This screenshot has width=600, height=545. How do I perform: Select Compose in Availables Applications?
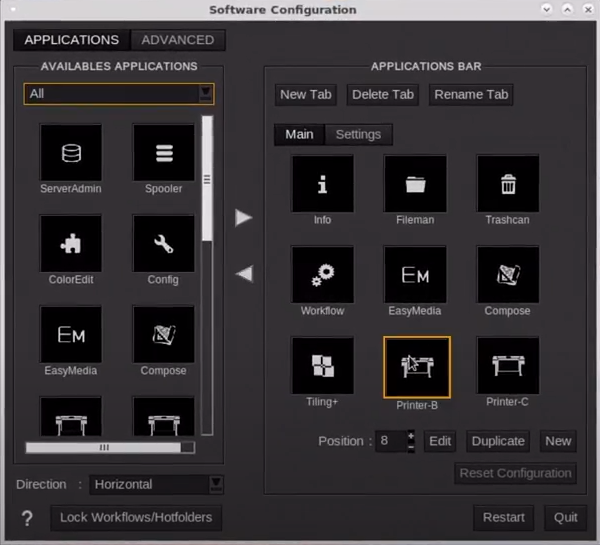coord(164,334)
